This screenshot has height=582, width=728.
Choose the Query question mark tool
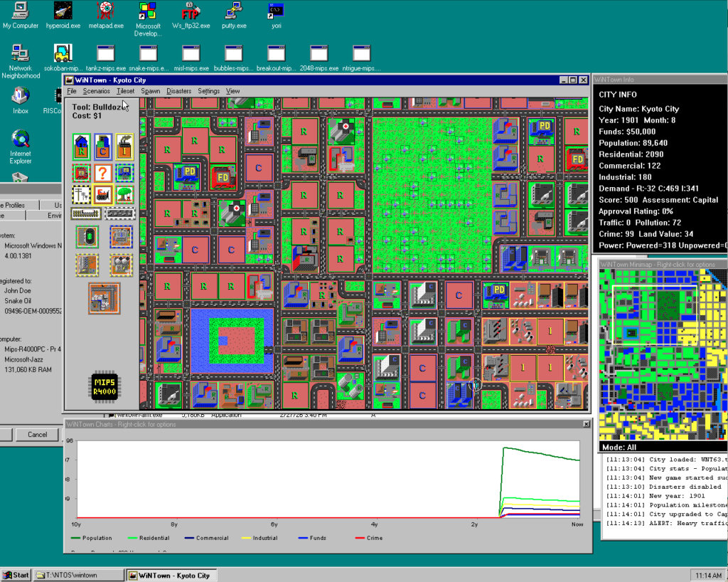(103, 173)
